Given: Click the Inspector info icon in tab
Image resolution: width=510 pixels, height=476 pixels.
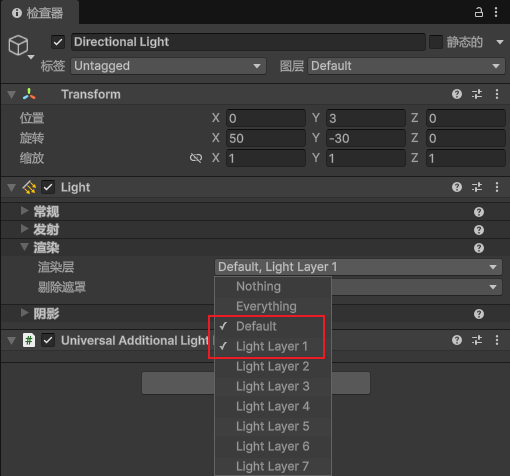Looking at the screenshot, I should click(17, 13).
